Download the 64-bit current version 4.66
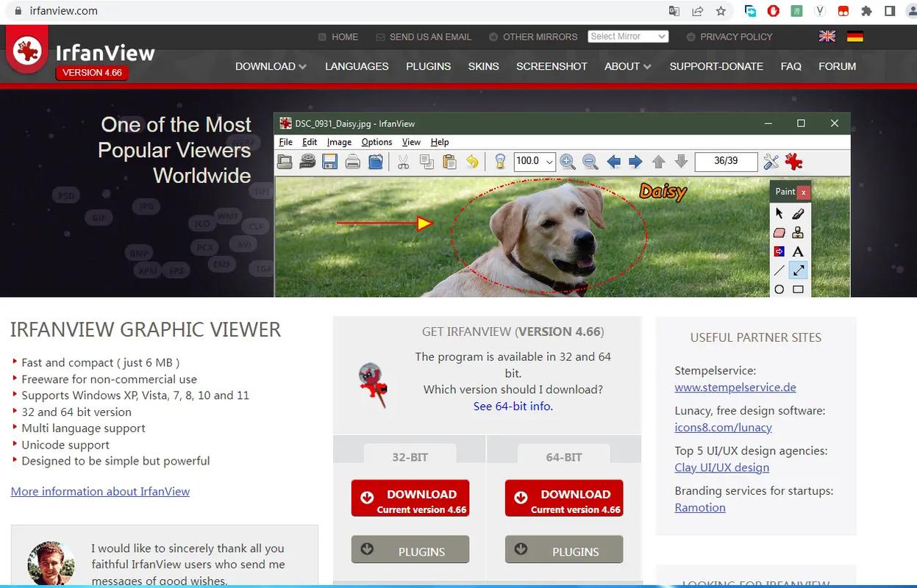Image resolution: width=917 pixels, height=588 pixels. pyautogui.click(x=564, y=498)
